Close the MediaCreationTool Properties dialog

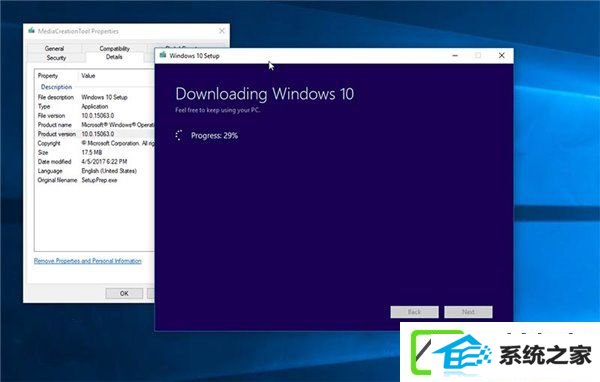(x=222, y=31)
